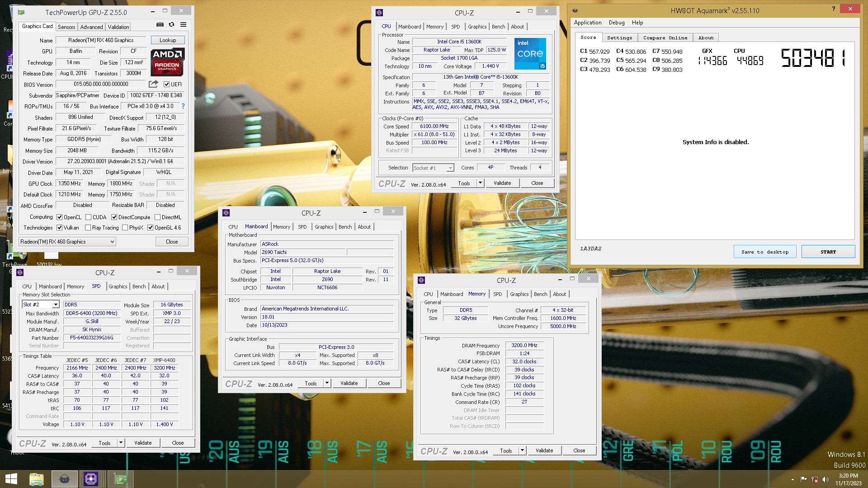Click the Core Speed 6100.00 MHz value
The image size is (868, 488).
tap(434, 126)
